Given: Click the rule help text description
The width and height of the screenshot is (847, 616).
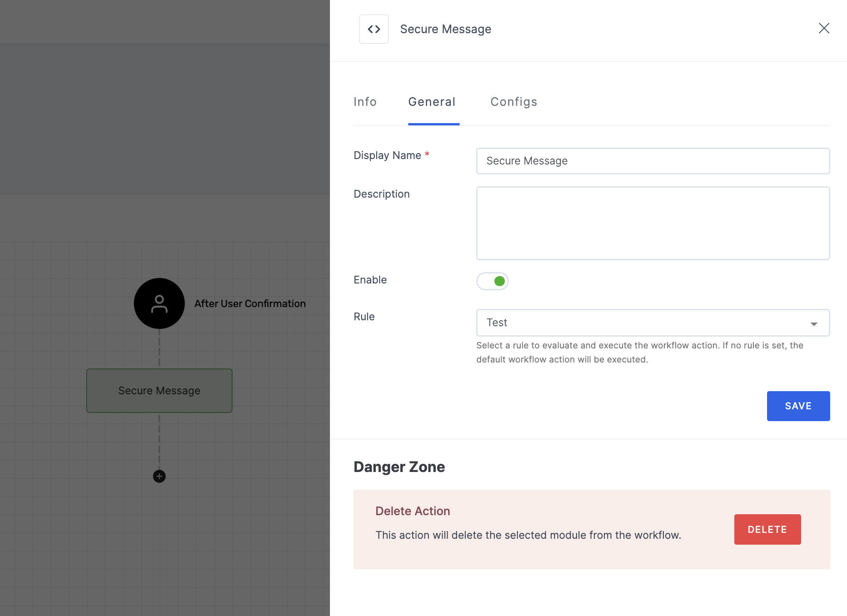Looking at the screenshot, I should (640, 353).
